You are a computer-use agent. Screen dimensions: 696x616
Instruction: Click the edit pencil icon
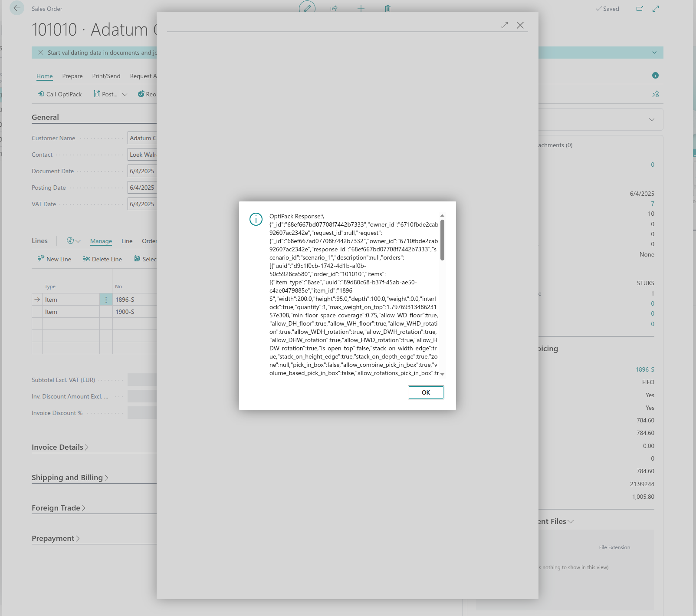click(x=307, y=8)
